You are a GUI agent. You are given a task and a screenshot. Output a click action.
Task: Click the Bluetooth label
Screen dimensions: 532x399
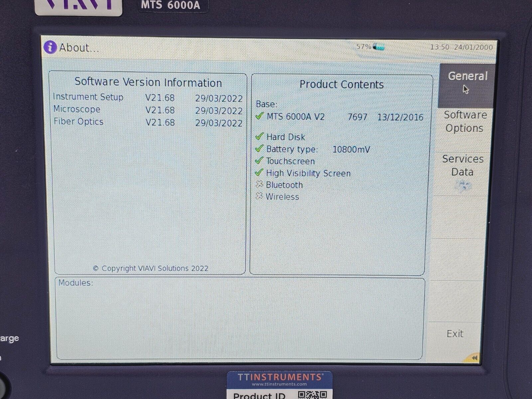coord(284,185)
